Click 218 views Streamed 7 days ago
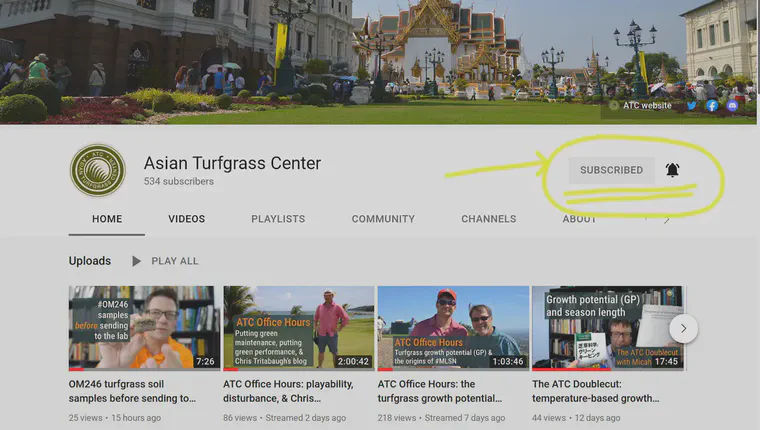This screenshot has height=430, width=760. (x=441, y=418)
